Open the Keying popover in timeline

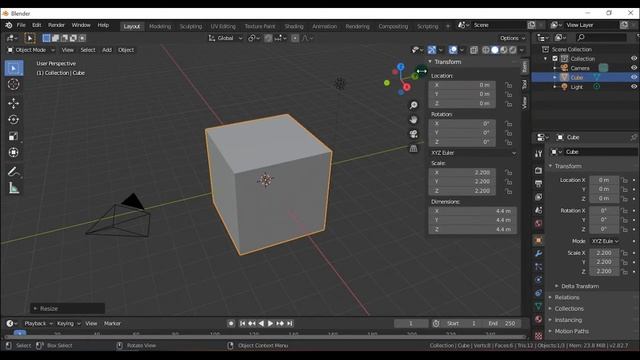click(68, 323)
